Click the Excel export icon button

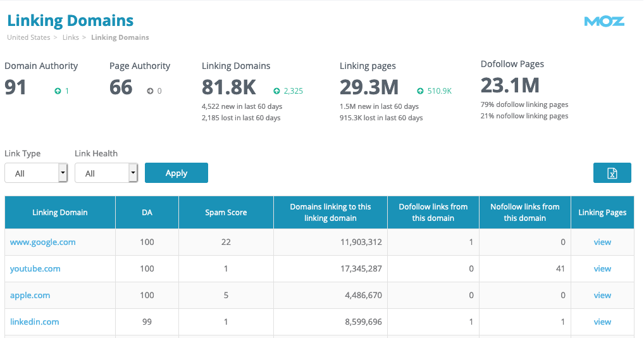(612, 173)
